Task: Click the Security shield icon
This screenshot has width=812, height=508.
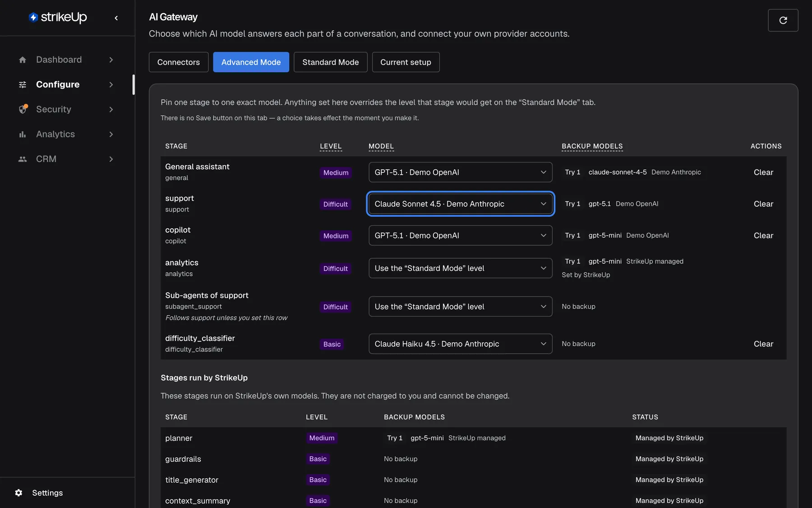Action: [x=23, y=109]
